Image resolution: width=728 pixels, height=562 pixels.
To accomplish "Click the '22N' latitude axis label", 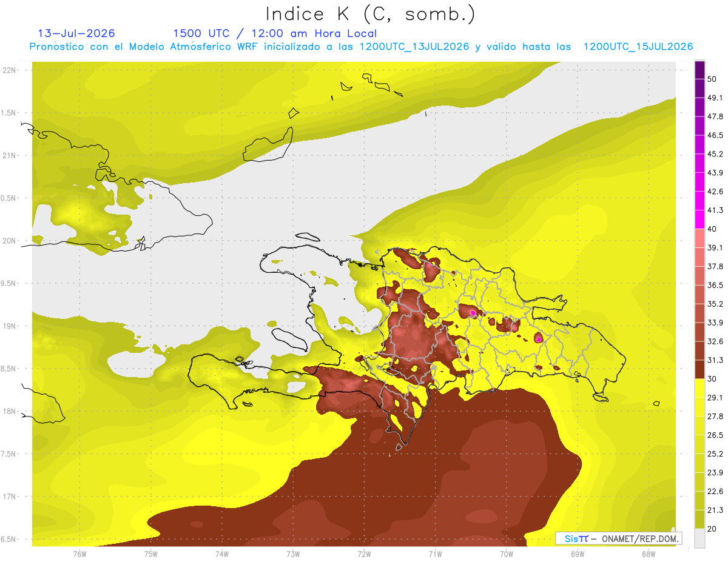I will click(x=10, y=70).
